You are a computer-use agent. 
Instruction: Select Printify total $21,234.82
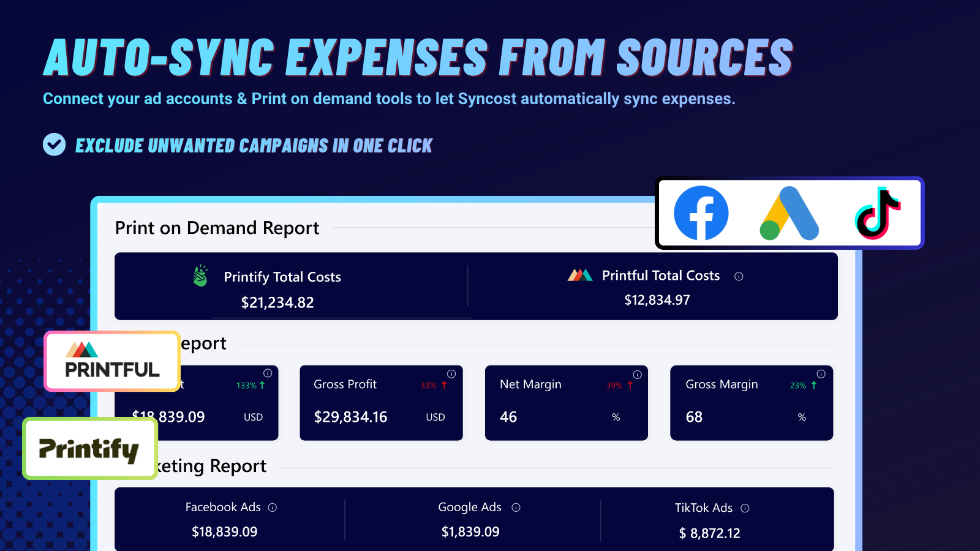(x=277, y=302)
